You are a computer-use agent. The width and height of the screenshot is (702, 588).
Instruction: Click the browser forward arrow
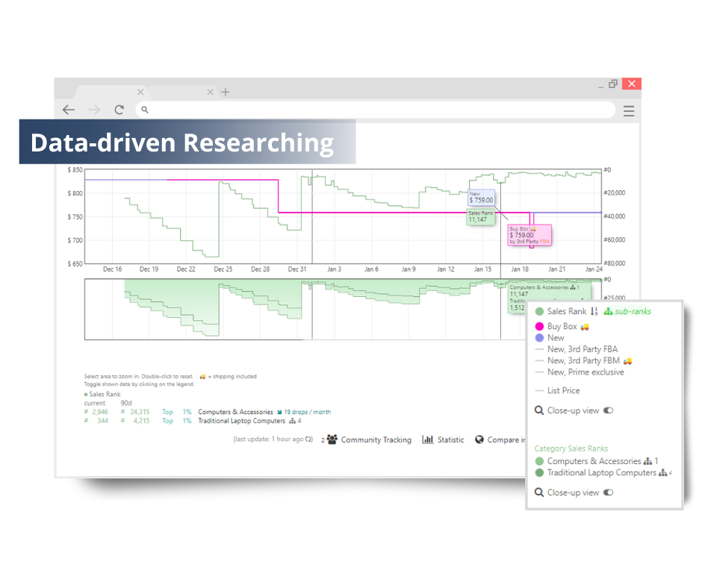tap(94, 110)
